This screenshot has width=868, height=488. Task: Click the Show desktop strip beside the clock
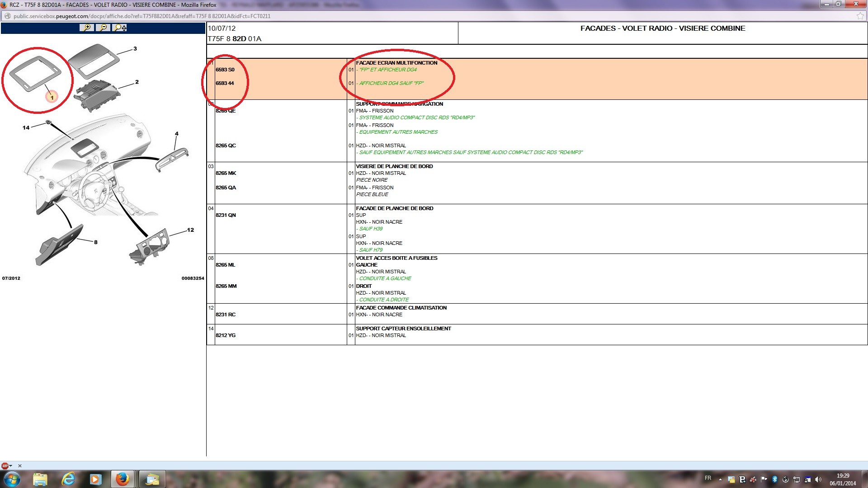coord(864,479)
